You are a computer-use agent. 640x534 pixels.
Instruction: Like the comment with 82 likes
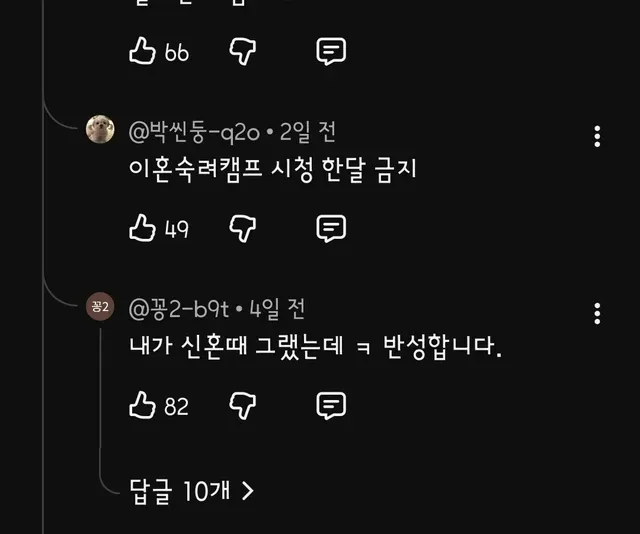click(x=143, y=406)
